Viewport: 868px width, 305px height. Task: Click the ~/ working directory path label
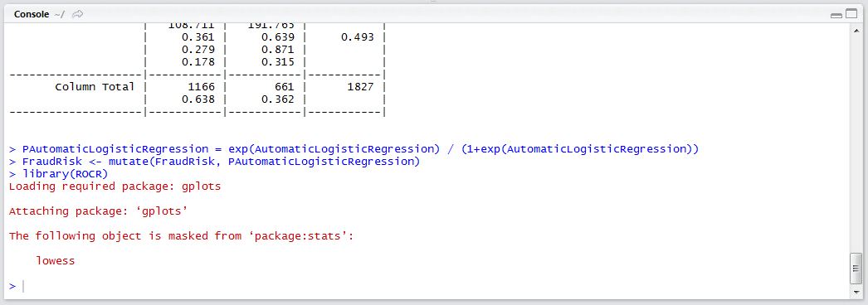coord(60,14)
